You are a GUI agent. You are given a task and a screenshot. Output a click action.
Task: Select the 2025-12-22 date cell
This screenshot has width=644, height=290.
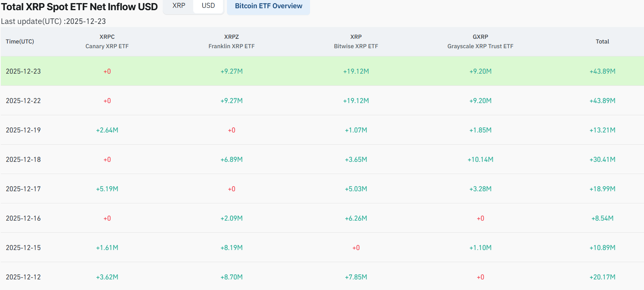24,101
